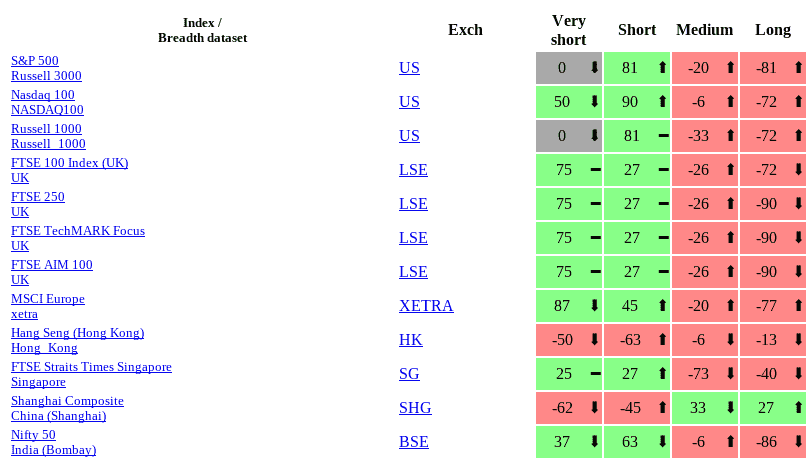Click the down arrow in MSCI Europe Very short cell

tap(595, 306)
